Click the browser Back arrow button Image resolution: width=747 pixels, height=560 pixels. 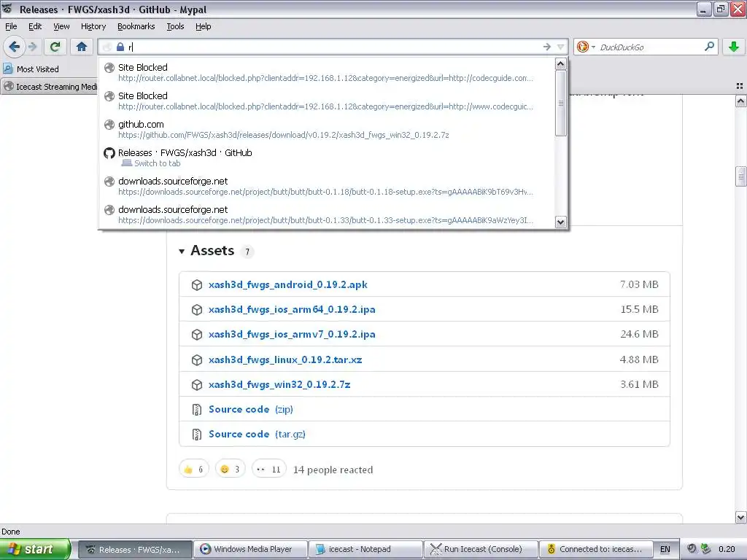point(14,47)
